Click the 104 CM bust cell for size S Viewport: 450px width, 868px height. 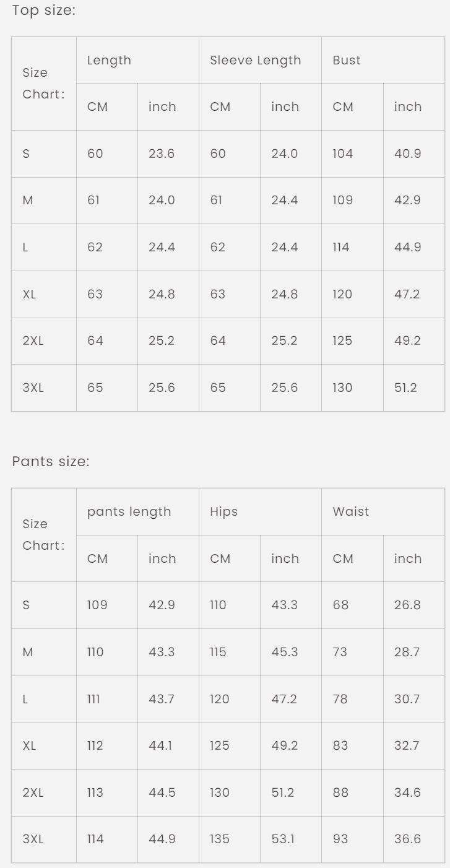tap(342, 154)
